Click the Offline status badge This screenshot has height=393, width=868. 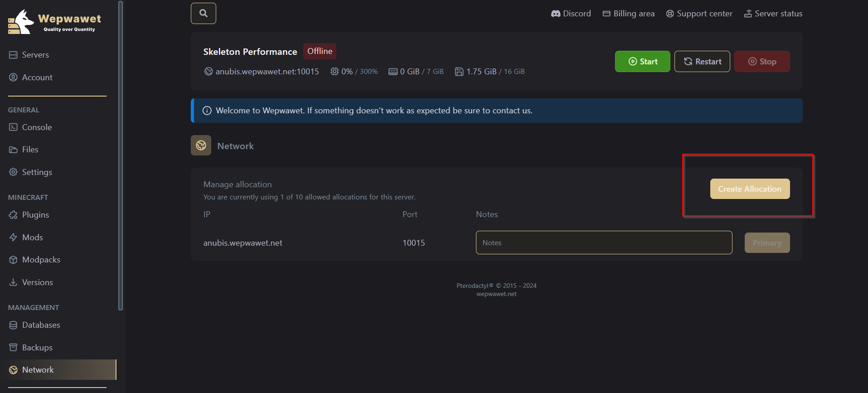click(x=320, y=51)
